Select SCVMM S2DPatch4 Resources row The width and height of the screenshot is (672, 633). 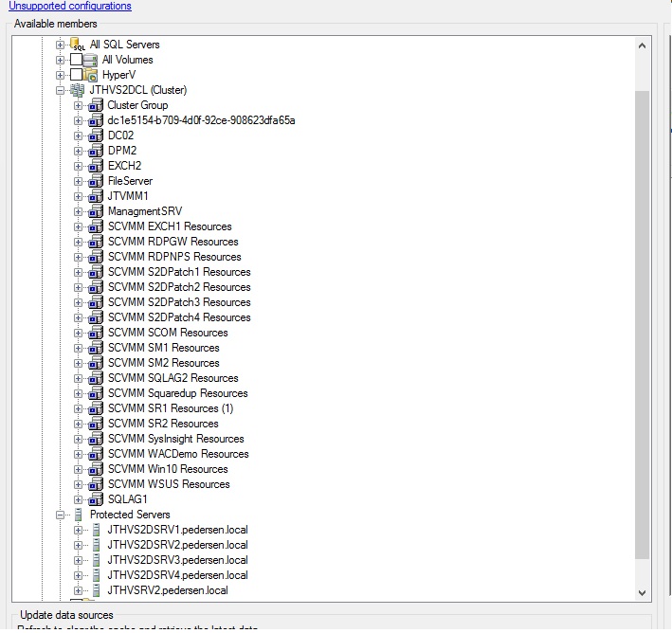179,317
